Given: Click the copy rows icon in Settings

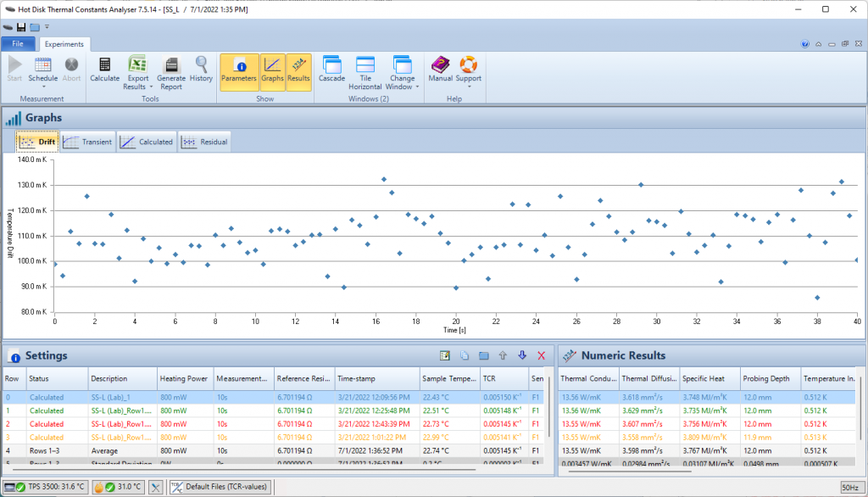Looking at the screenshot, I should 464,355.
